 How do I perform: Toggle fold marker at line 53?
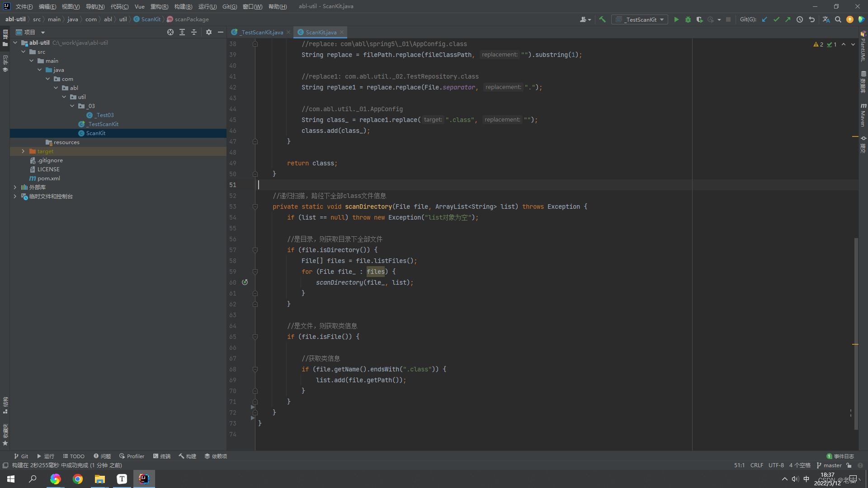coord(255,206)
